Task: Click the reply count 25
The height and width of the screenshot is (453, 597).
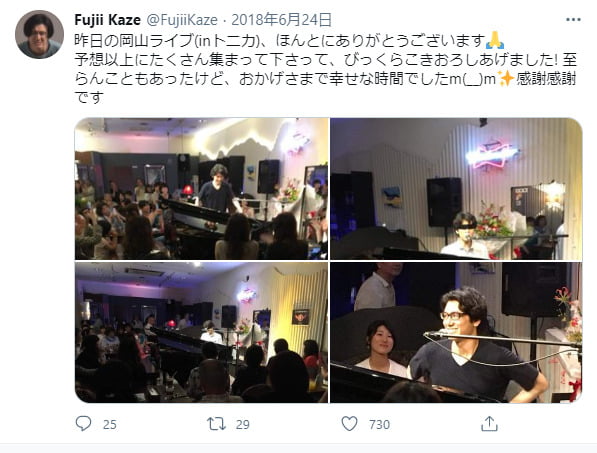Action: pyautogui.click(x=110, y=424)
